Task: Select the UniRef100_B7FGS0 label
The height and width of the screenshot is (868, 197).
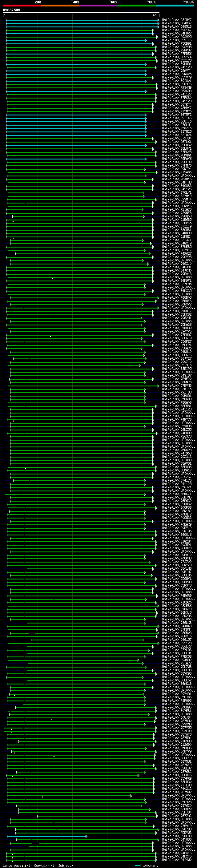Action: (x=176, y=98)
